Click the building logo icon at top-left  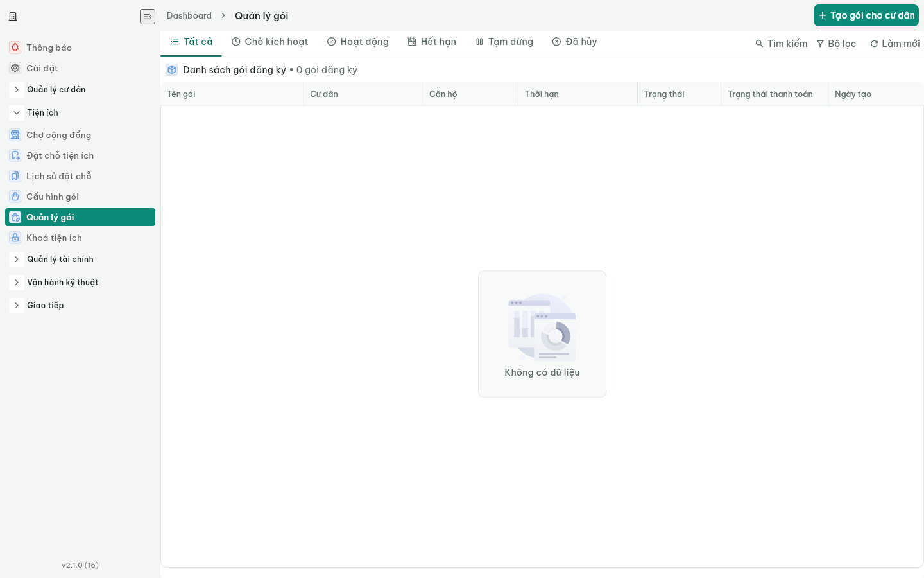click(x=13, y=17)
